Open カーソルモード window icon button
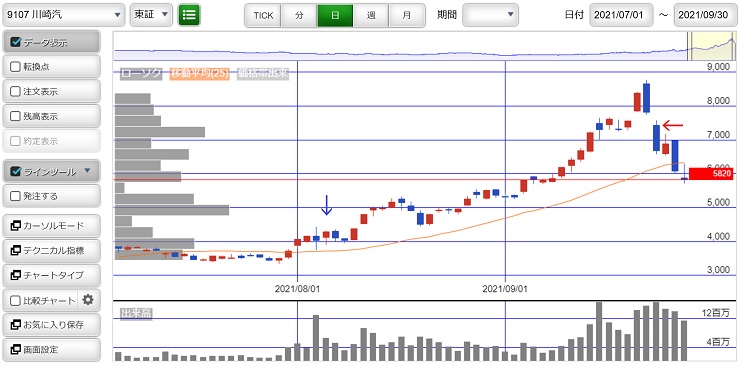 click(52, 226)
